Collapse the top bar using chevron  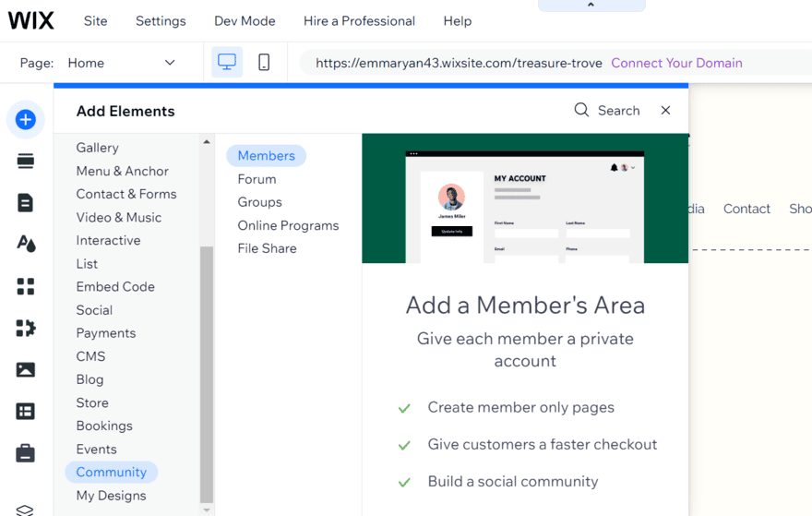591,6
